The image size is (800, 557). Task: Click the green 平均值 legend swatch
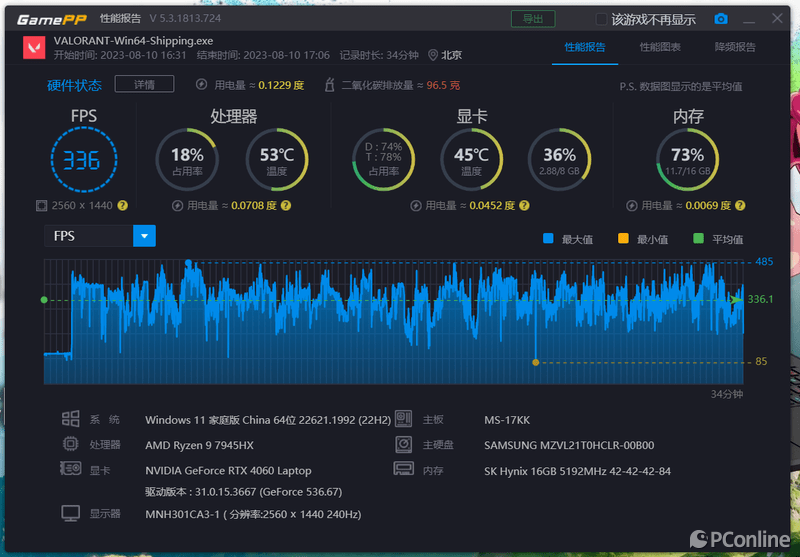698,238
